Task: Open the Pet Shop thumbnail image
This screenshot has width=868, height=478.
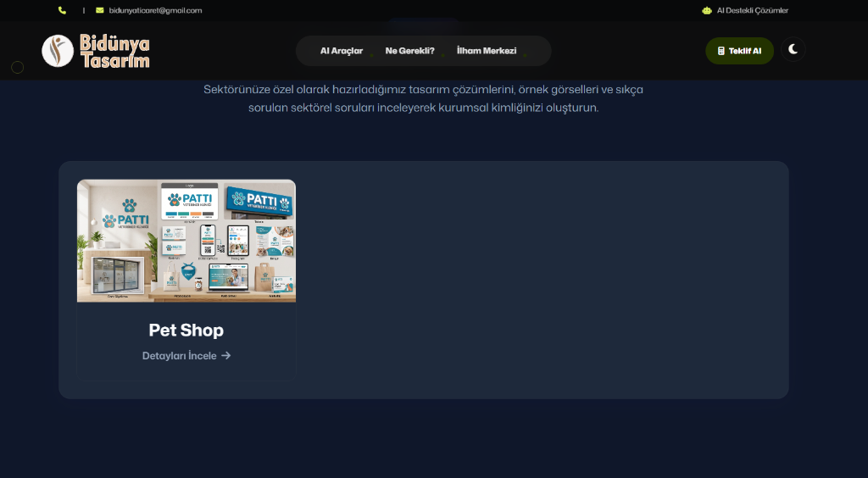Action: click(x=186, y=241)
